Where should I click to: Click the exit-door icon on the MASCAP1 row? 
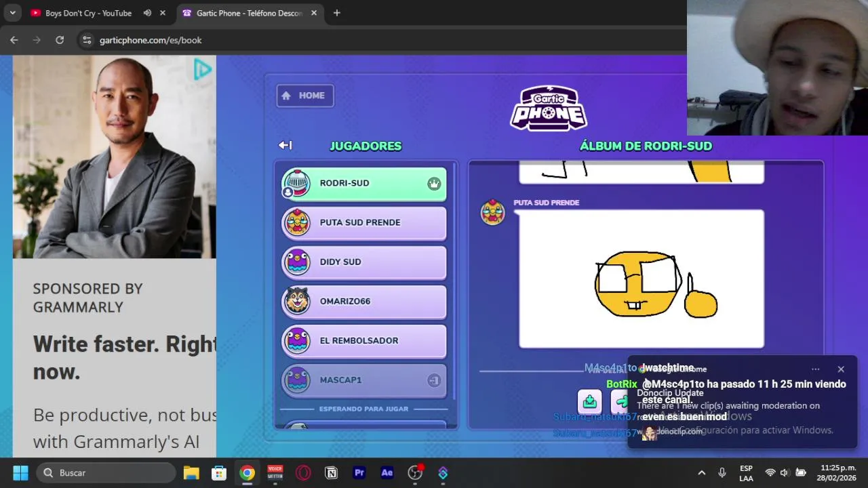coord(434,380)
